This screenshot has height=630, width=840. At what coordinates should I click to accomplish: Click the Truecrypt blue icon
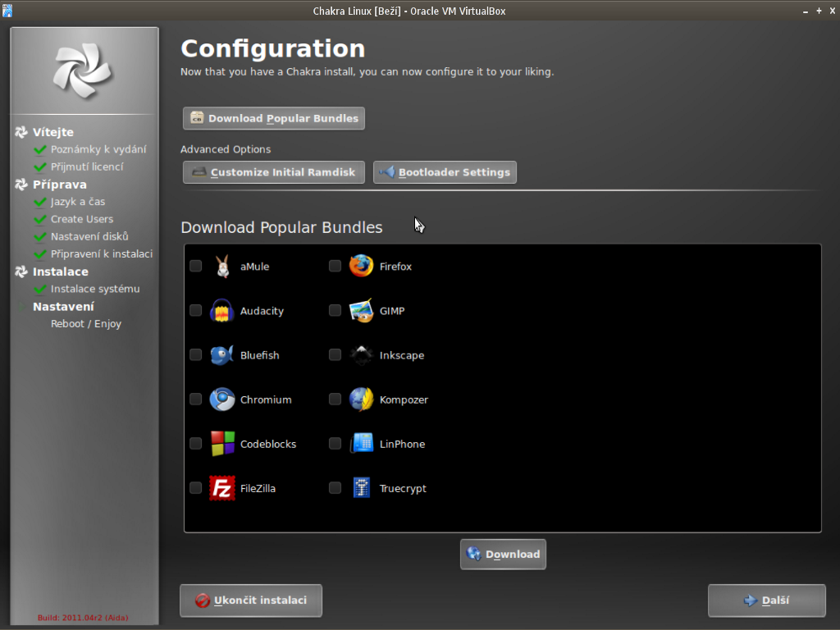[361, 488]
